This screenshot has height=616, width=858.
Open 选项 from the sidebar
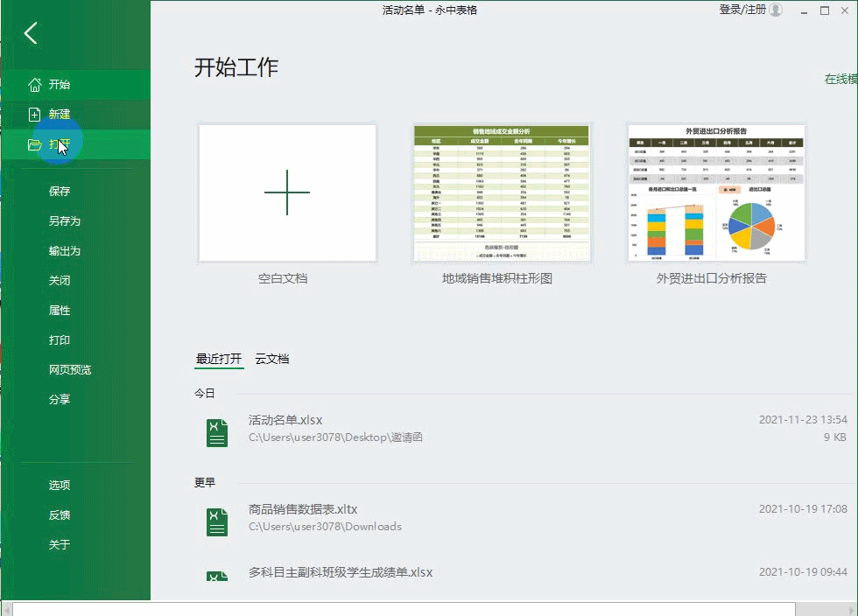(x=59, y=485)
